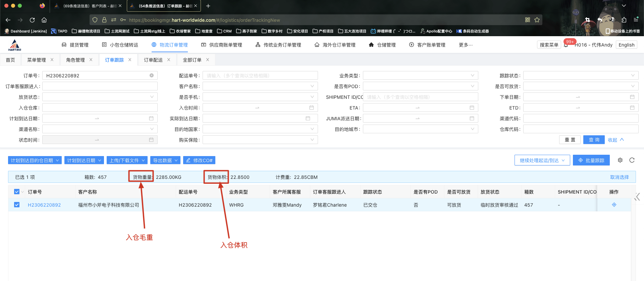The height and width of the screenshot is (281, 644).
Task: Open the 仓储管理 menu
Action: (382, 45)
